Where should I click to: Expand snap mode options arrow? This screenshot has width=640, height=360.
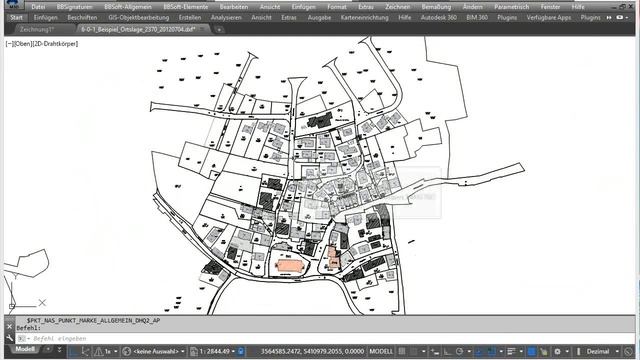(424, 351)
